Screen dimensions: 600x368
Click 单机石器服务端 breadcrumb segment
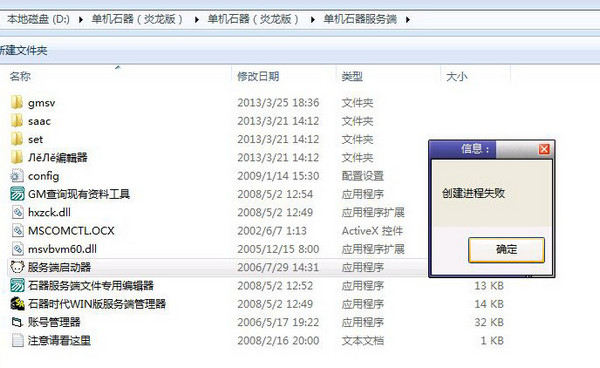[360, 19]
